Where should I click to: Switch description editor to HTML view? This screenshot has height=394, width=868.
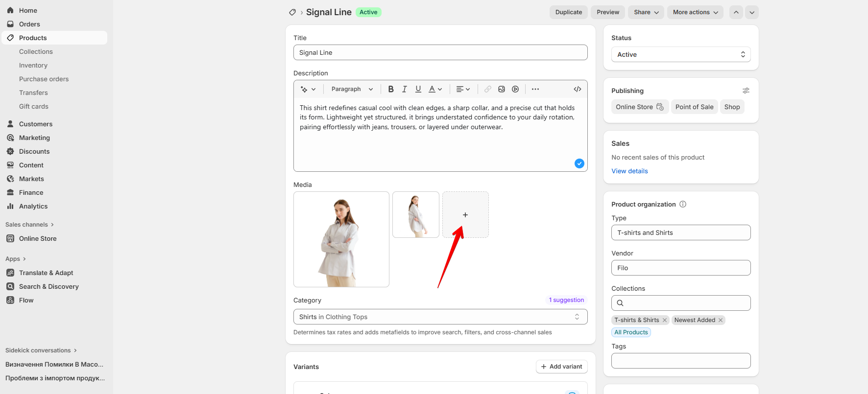(577, 89)
